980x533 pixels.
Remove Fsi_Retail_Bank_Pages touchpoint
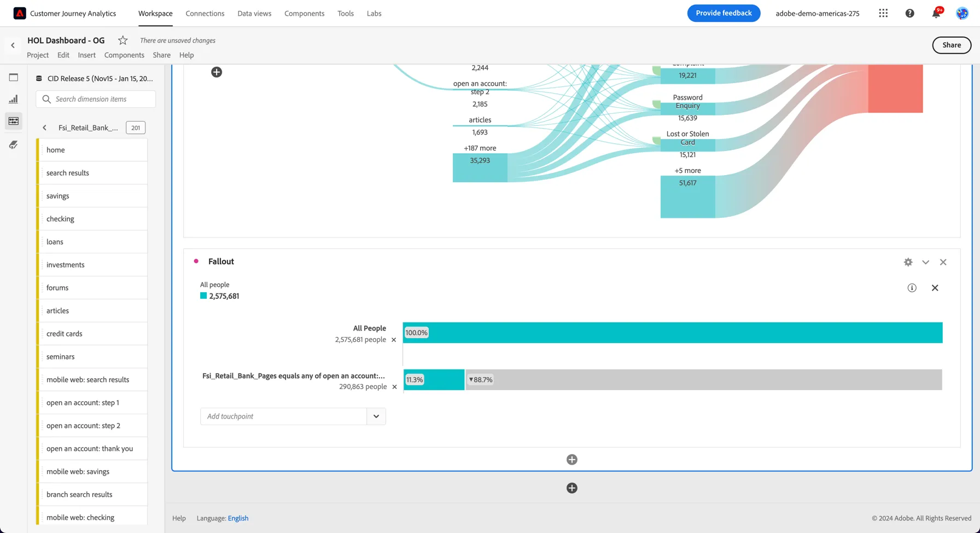click(394, 387)
